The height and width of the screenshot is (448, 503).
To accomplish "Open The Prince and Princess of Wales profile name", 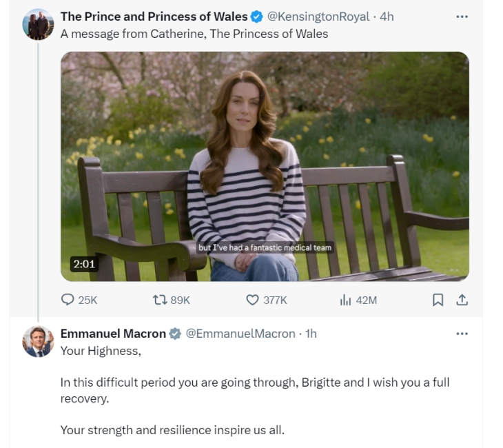I will pyautogui.click(x=153, y=17).
